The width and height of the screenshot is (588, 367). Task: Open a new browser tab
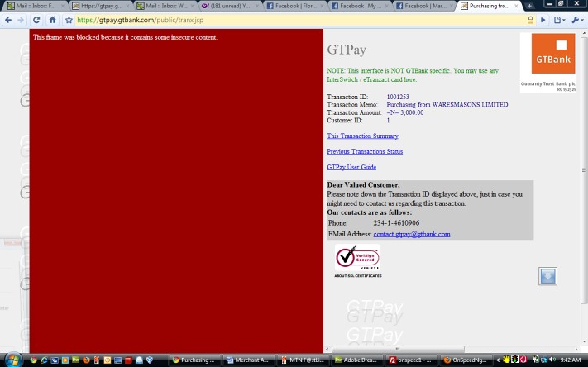click(529, 6)
